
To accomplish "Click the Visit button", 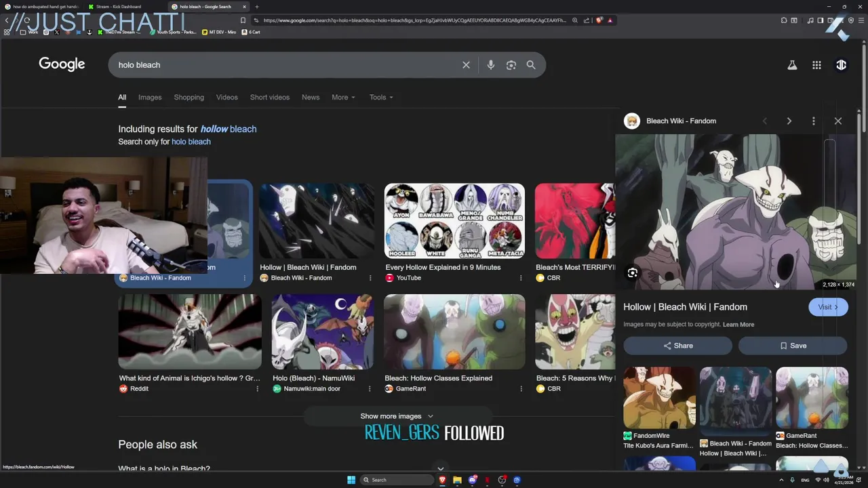I will [x=828, y=307].
